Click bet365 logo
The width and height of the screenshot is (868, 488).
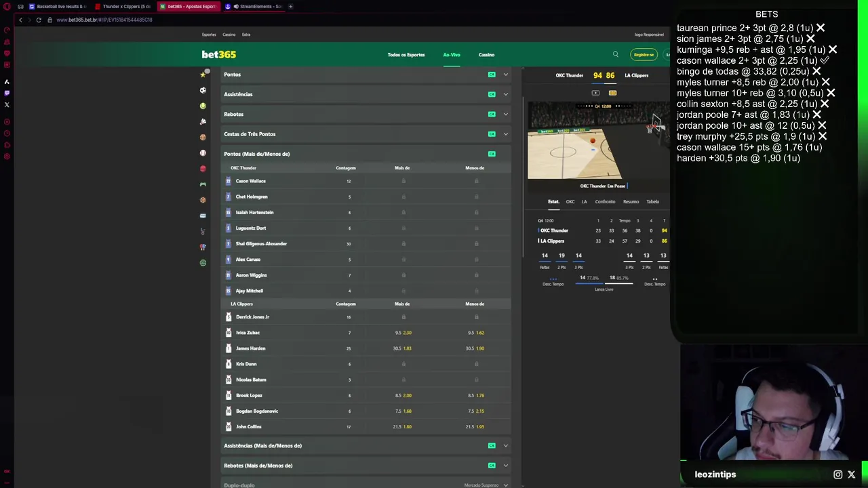218,54
